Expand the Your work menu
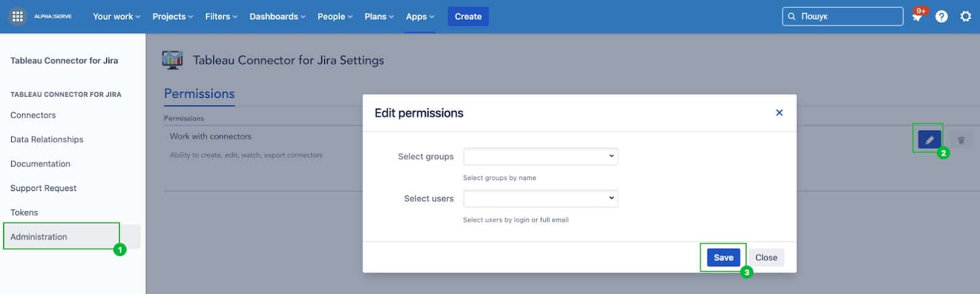Image resolution: width=980 pixels, height=294 pixels. 116,17
